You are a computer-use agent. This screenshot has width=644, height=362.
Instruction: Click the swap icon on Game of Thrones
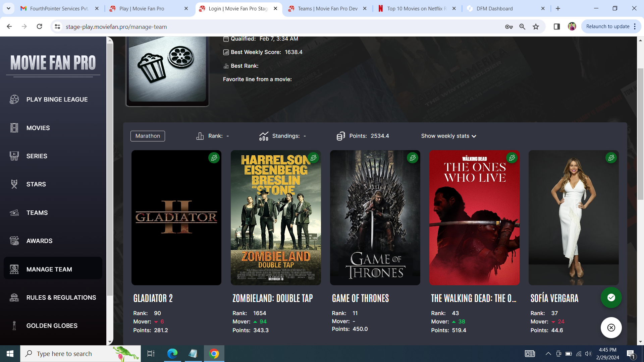413,158
